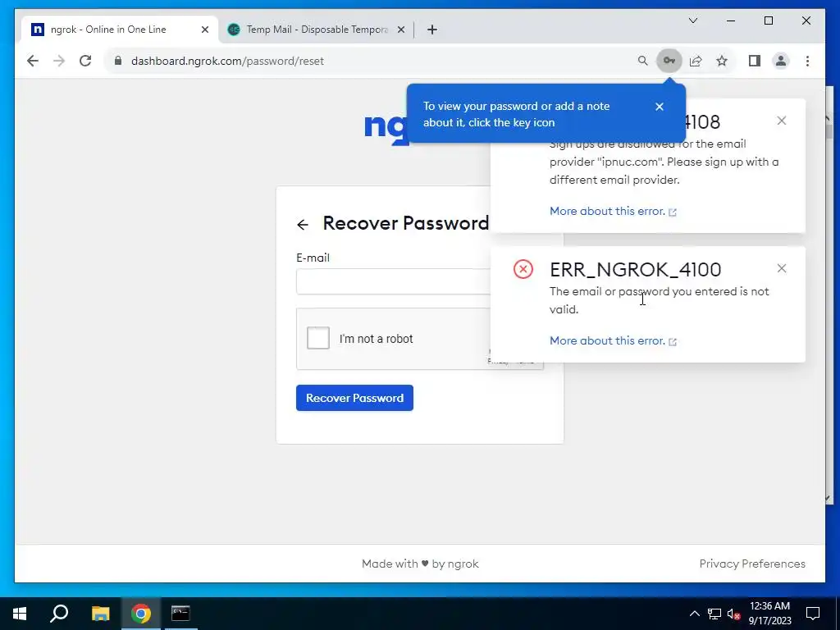Open the network status tray icon
Viewport: 840px width, 630px height.
pyautogui.click(x=714, y=614)
